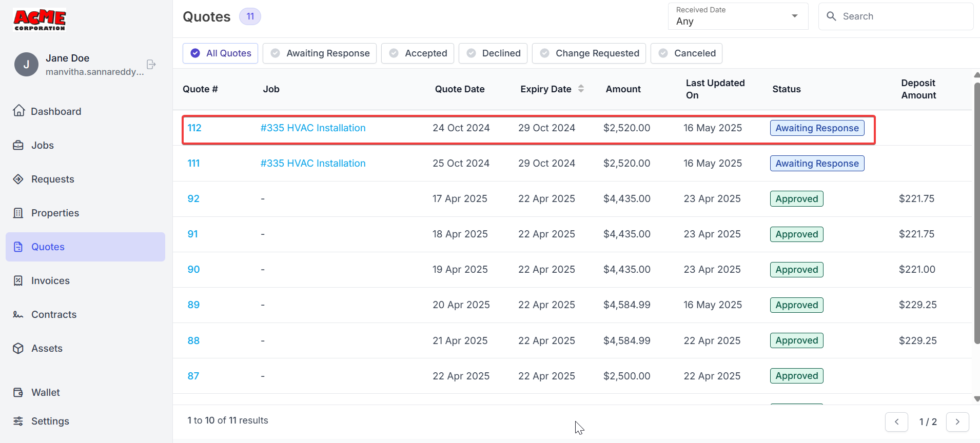The width and height of the screenshot is (980, 443).
Task: Open the #335 HVAC Installation job for quote 111
Action: point(313,163)
